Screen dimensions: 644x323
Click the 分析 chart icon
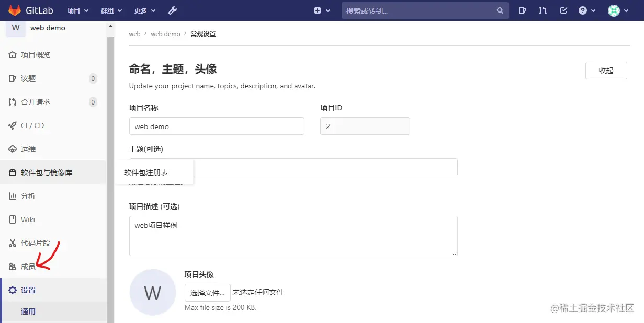point(13,196)
